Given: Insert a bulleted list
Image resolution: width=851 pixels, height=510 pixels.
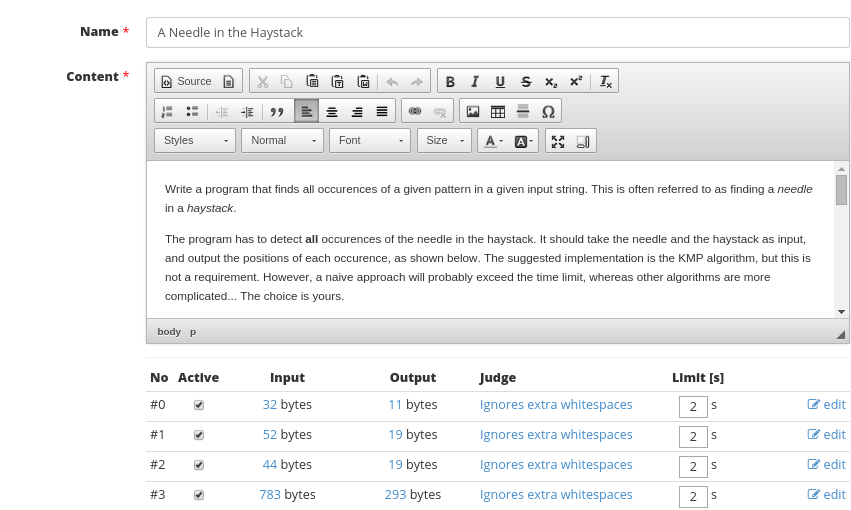Looking at the screenshot, I should 192,112.
